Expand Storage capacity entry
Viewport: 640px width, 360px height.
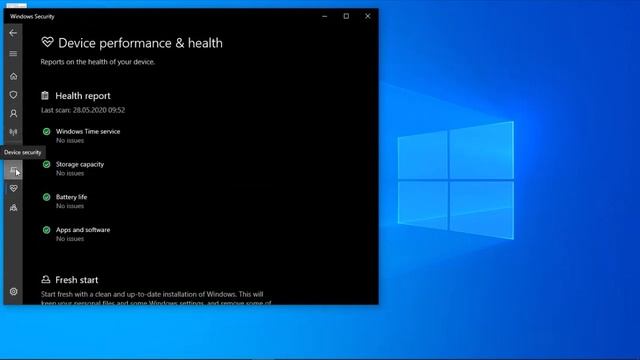click(x=80, y=164)
